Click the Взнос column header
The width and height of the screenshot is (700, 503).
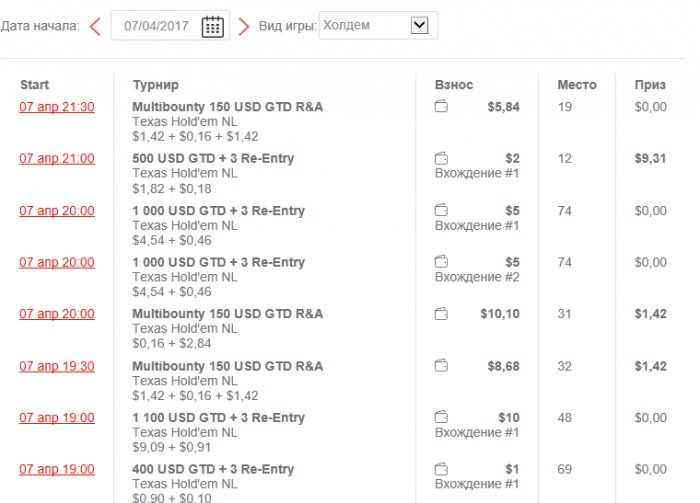(x=454, y=85)
